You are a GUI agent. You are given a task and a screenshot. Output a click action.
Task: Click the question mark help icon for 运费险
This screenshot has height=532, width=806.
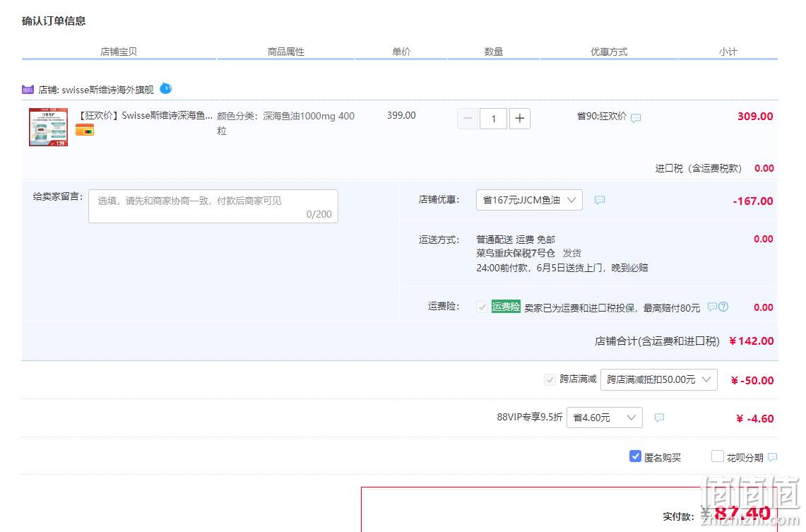pyautogui.click(x=723, y=307)
